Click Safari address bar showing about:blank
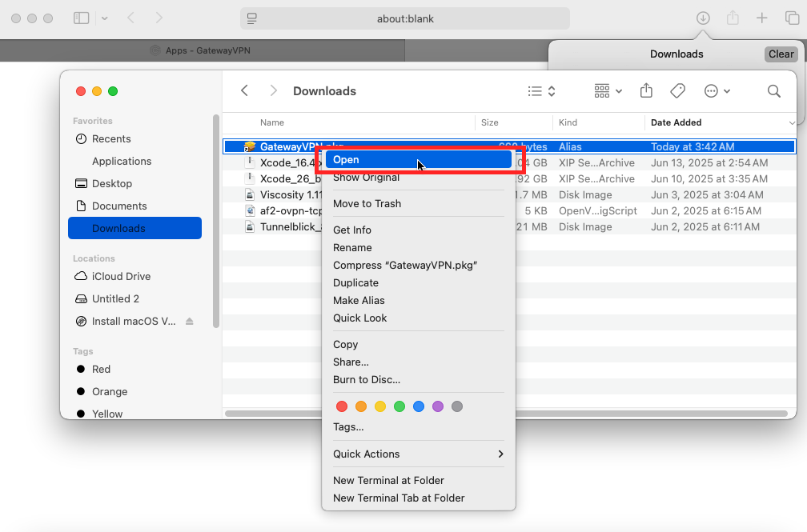Image resolution: width=807 pixels, height=532 pixels. point(405,18)
